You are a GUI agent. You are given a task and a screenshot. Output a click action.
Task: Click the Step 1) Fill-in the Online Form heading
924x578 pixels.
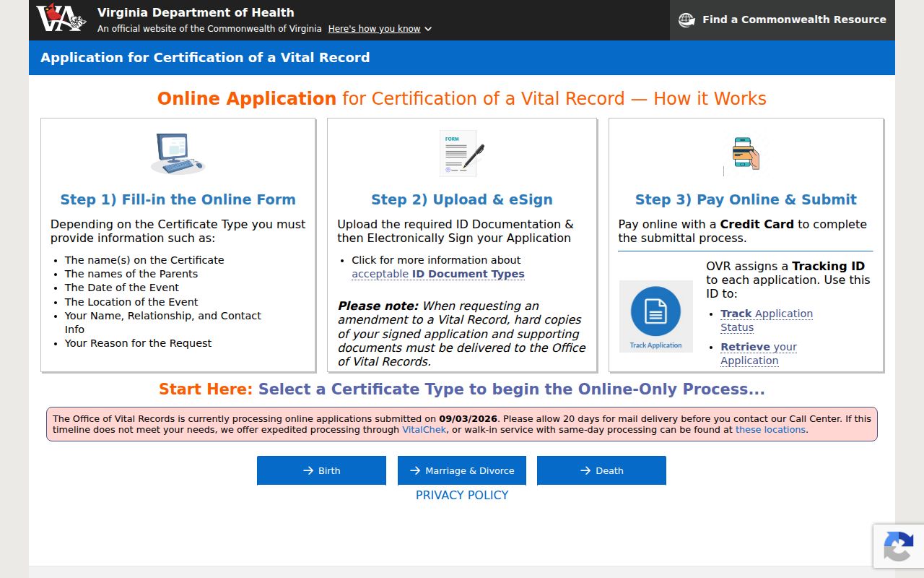(178, 199)
